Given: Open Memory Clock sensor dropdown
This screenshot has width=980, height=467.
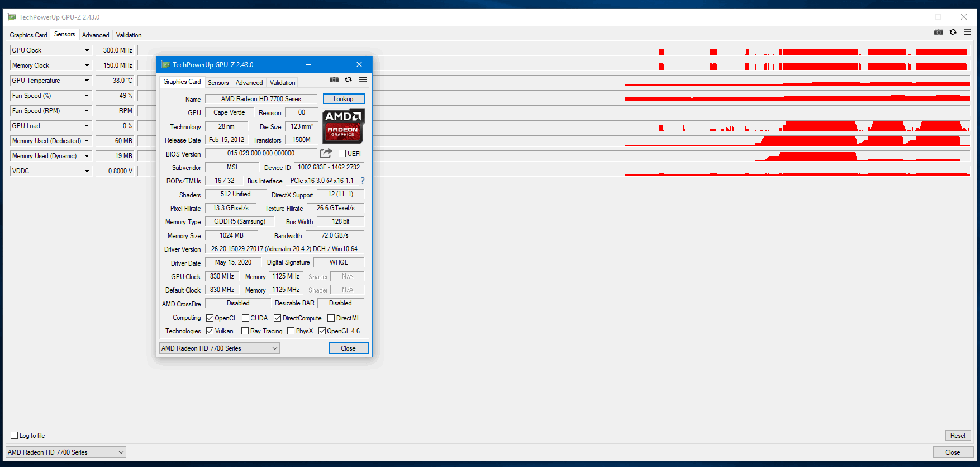Looking at the screenshot, I should click(87, 65).
